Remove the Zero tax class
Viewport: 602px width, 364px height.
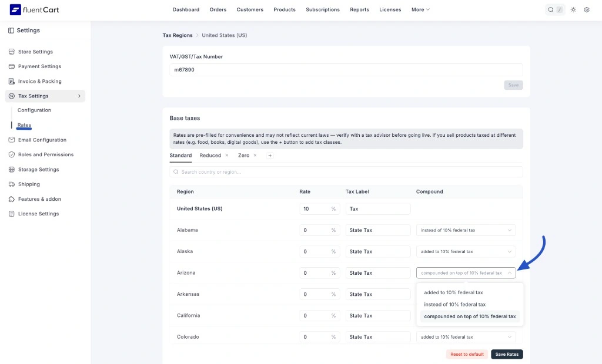point(255,156)
